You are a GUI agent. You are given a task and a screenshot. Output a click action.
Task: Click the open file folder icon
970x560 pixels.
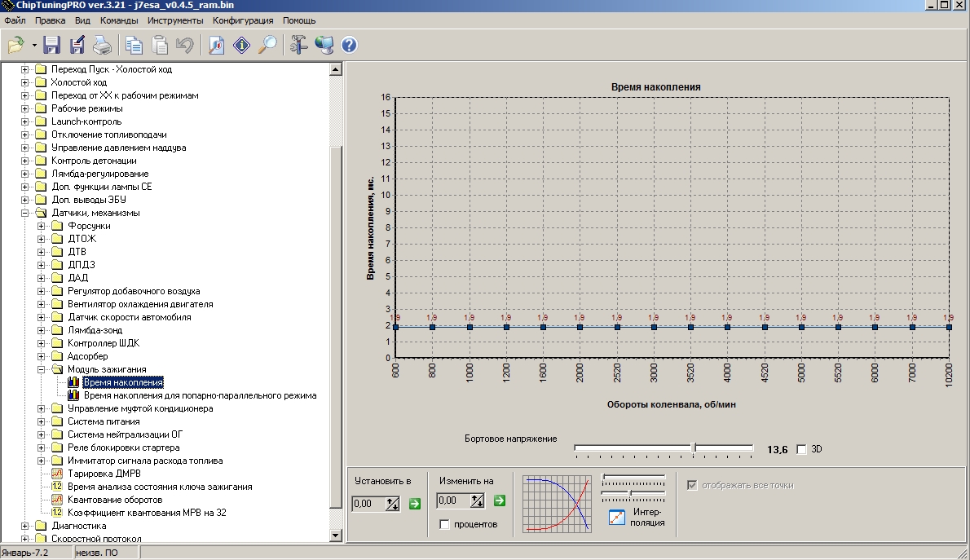click(16, 45)
